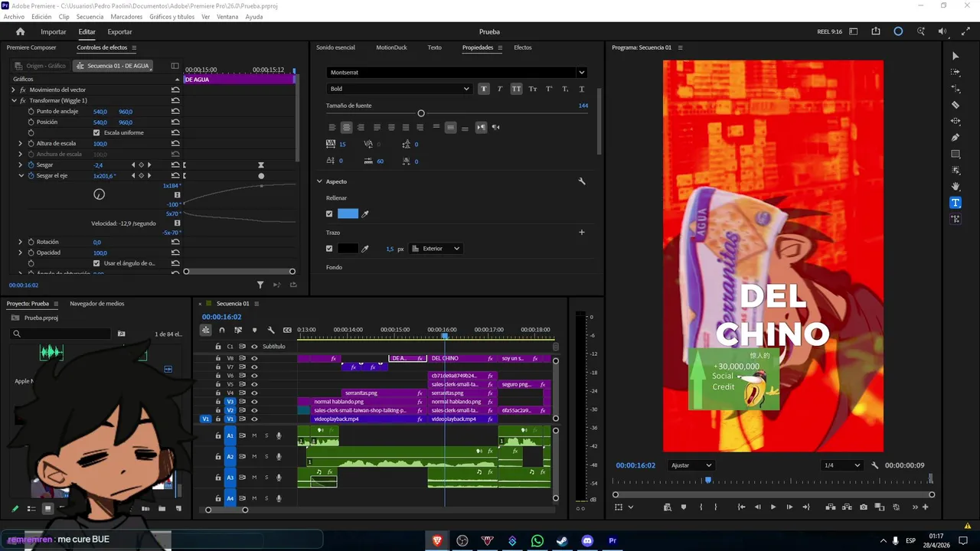Screen dimensions: 980x551
Task: Toggle faux bold text style
Action: (x=484, y=89)
